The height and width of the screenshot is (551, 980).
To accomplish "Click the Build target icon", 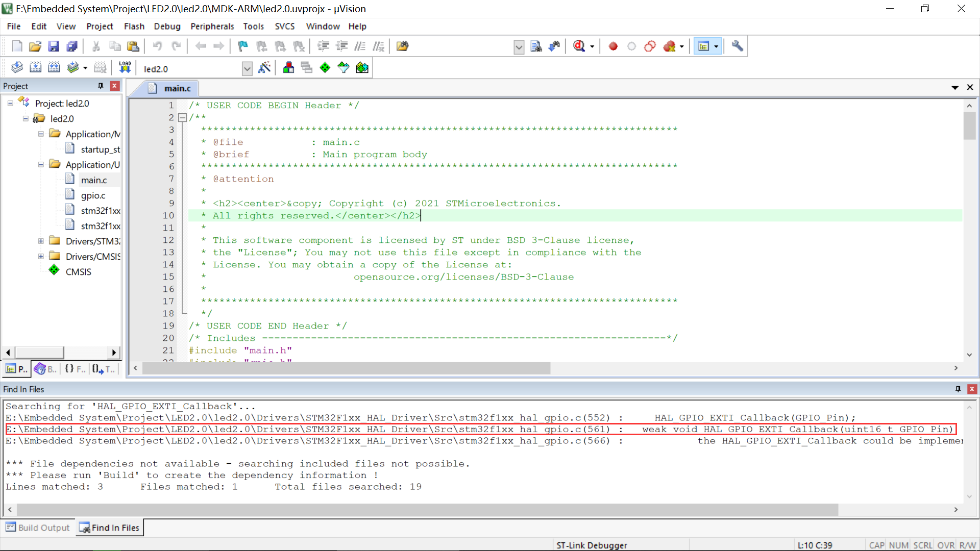I will [x=35, y=68].
